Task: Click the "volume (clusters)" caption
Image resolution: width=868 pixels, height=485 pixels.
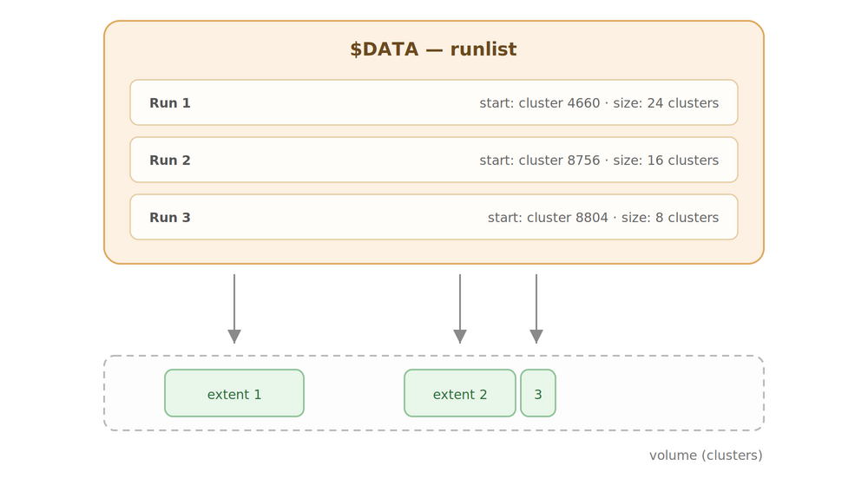Action: 706,456
